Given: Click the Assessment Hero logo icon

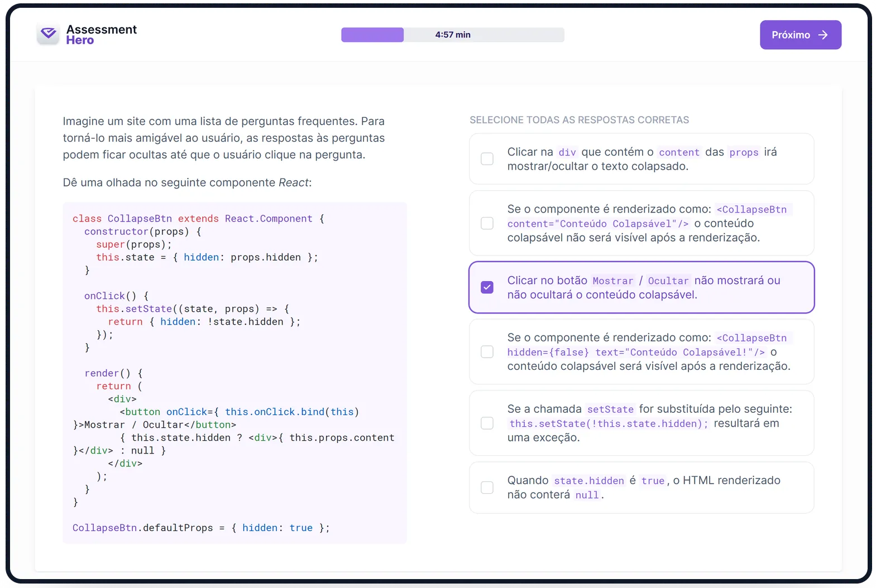Looking at the screenshot, I should [49, 34].
